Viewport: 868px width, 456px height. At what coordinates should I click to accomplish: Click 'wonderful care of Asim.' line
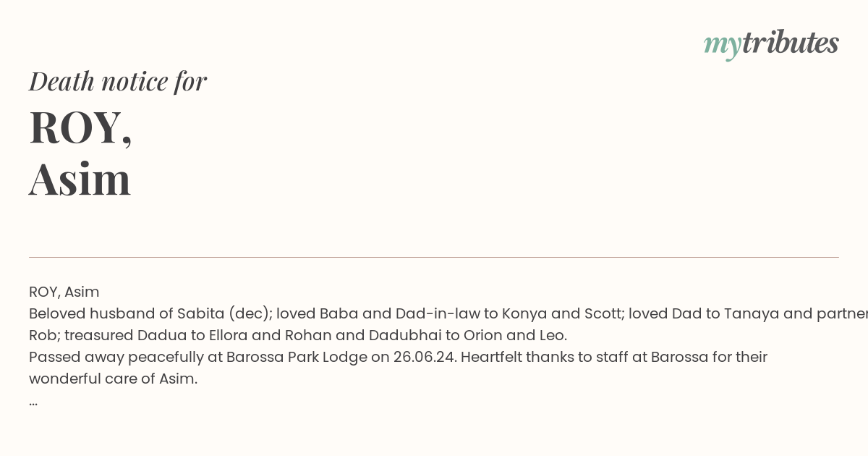click(113, 379)
